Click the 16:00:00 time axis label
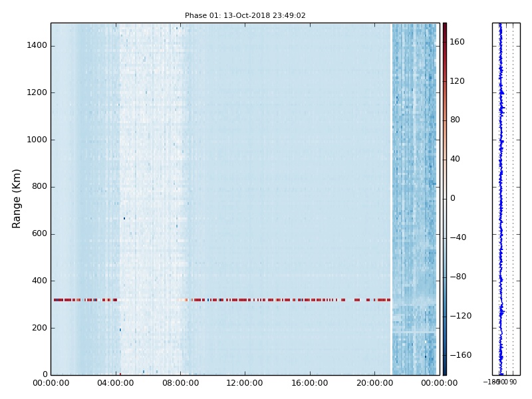The width and height of the screenshot is (532, 399). coord(309,383)
